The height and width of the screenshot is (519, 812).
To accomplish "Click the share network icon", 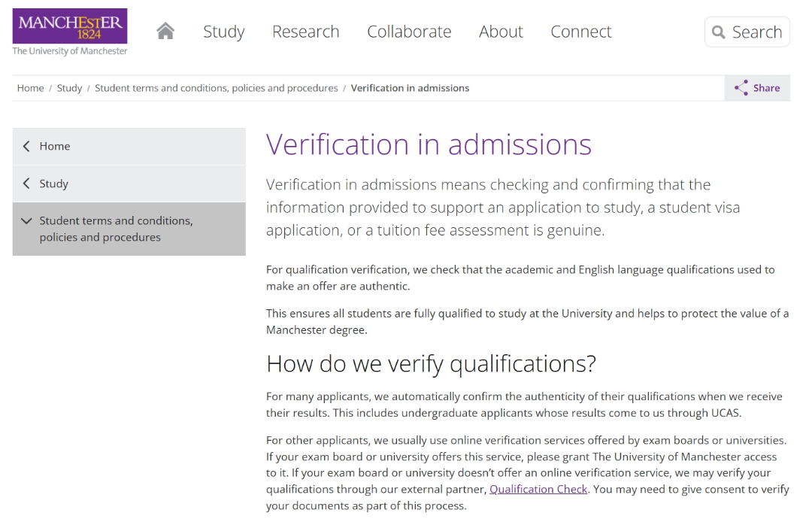I will pos(741,87).
